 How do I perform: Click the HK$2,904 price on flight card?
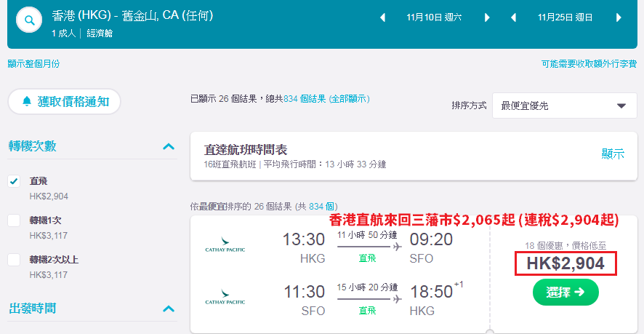[565, 263]
